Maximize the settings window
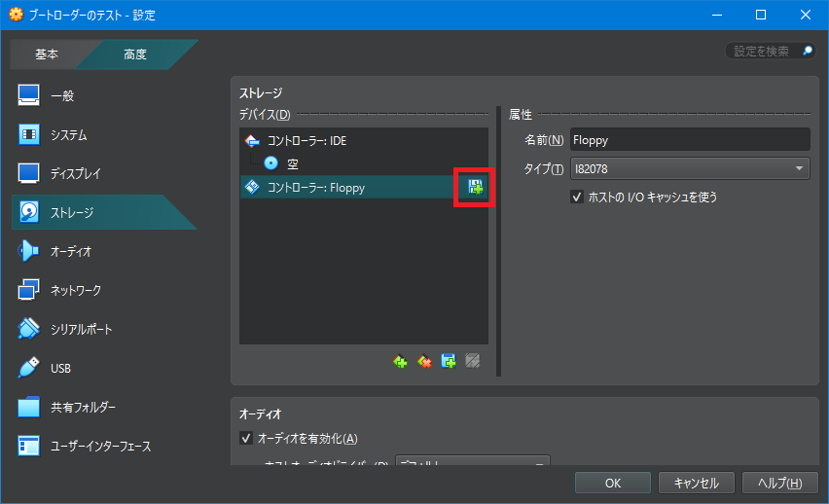Image resolution: width=829 pixels, height=504 pixels. tap(761, 15)
